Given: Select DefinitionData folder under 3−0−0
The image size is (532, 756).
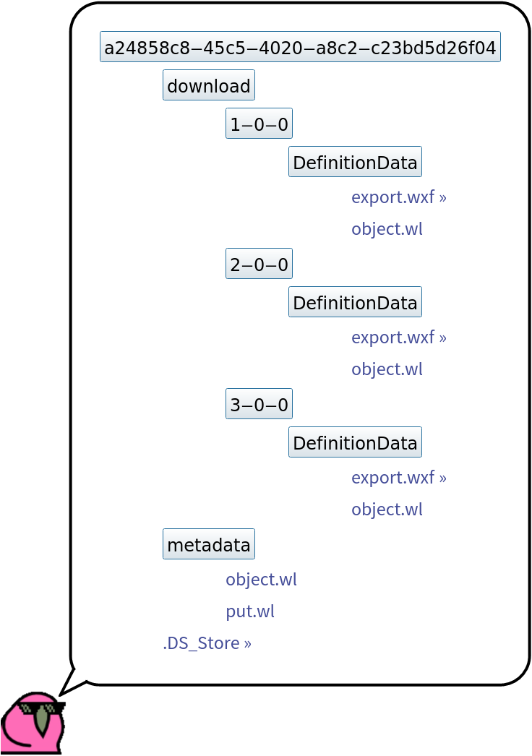Looking at the screenshot, I should 355,443.
